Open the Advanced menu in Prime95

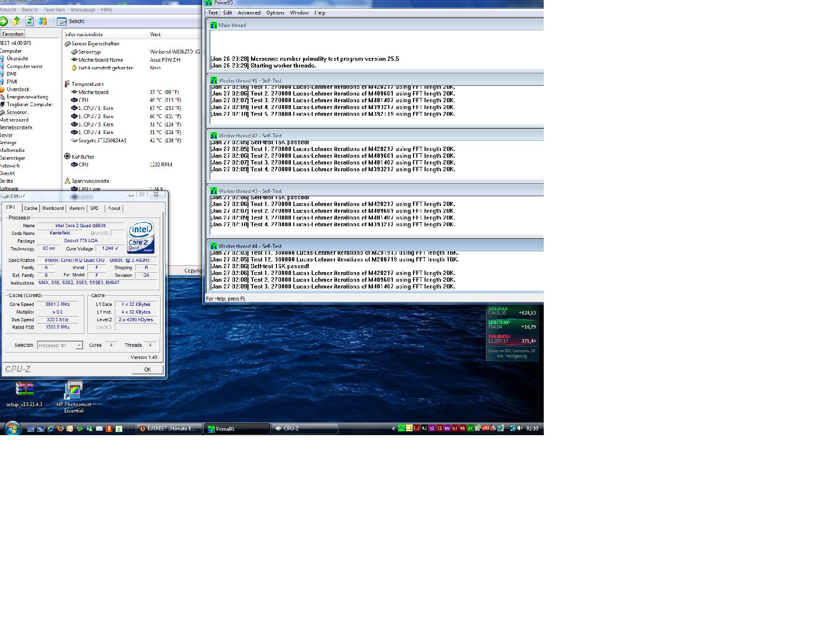(x=249, y=13)
